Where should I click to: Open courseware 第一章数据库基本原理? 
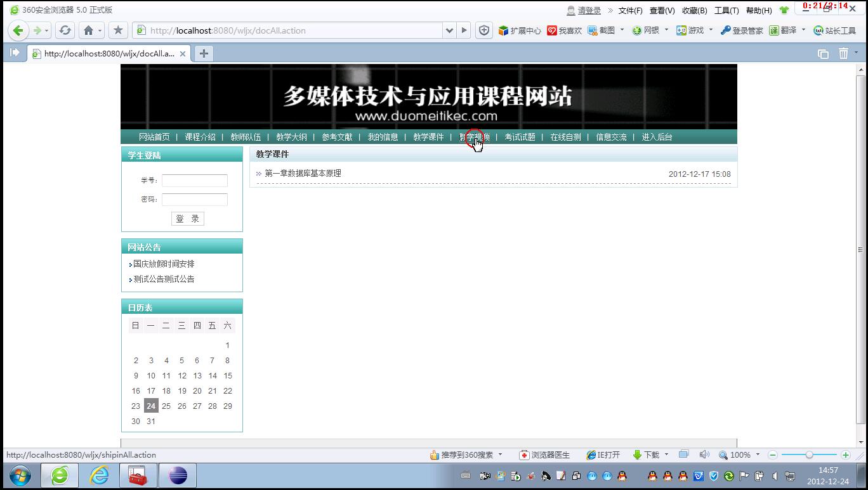click(303, 174)
